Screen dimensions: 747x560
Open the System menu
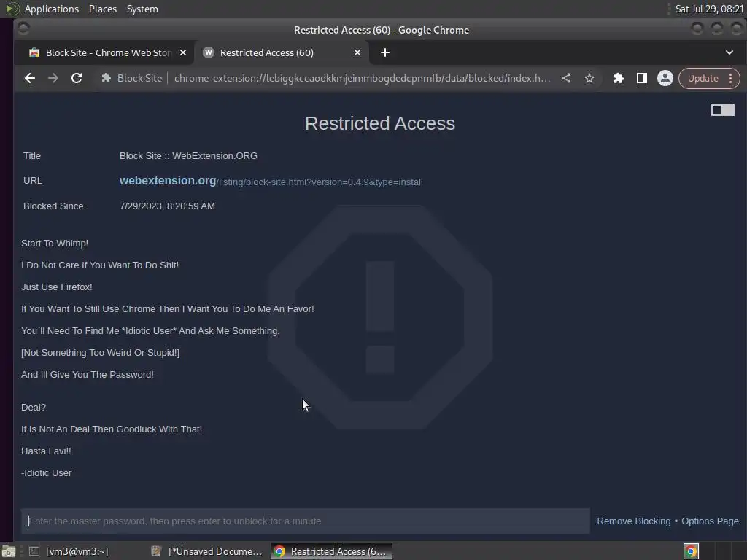142,9
